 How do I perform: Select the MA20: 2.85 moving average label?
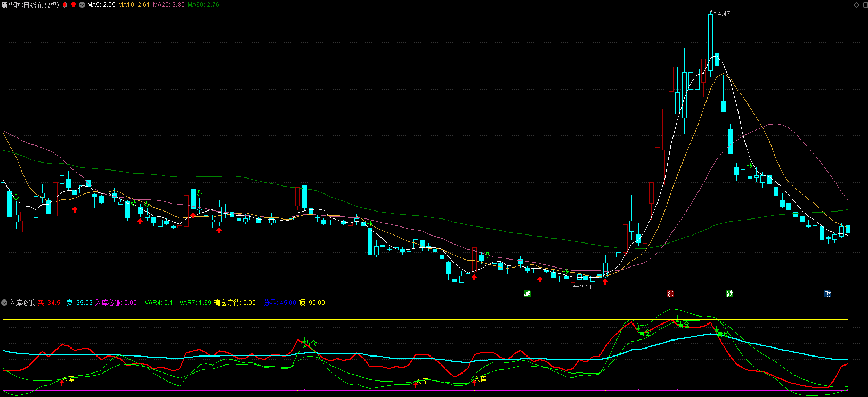(x=169, y=5)
